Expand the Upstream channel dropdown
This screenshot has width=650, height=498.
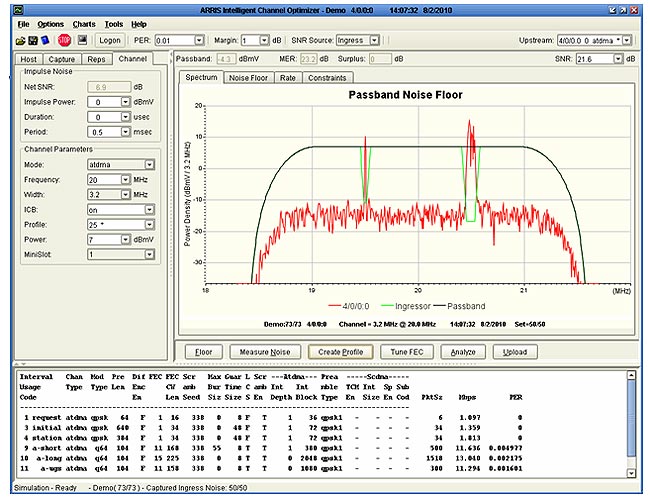(627, 40)
